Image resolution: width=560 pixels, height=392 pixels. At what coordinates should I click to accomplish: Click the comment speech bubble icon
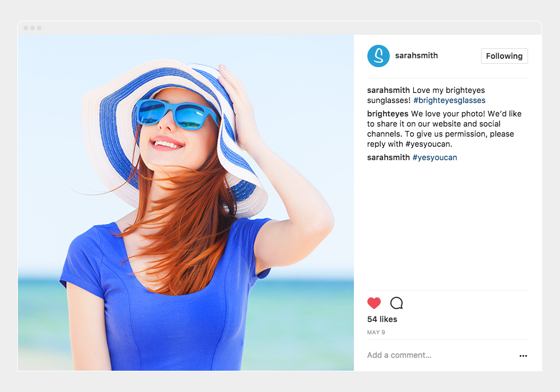396,304
